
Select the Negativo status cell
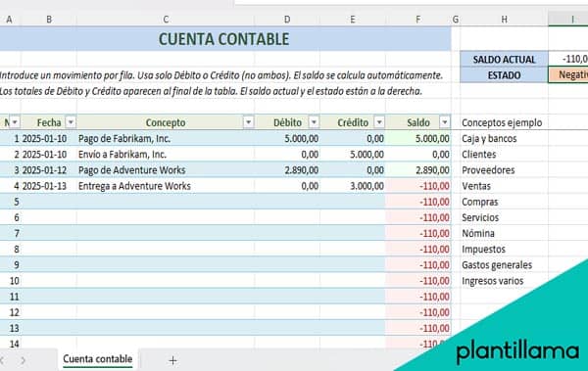pos(568,75)
